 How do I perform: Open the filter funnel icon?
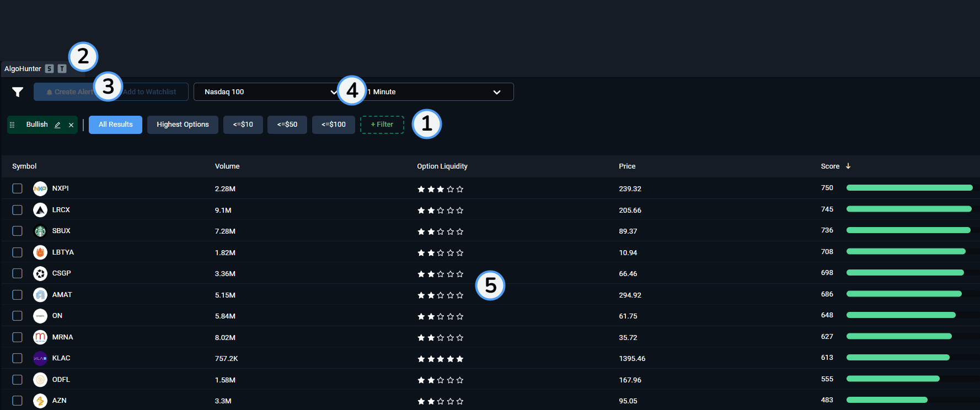[18, 92]
